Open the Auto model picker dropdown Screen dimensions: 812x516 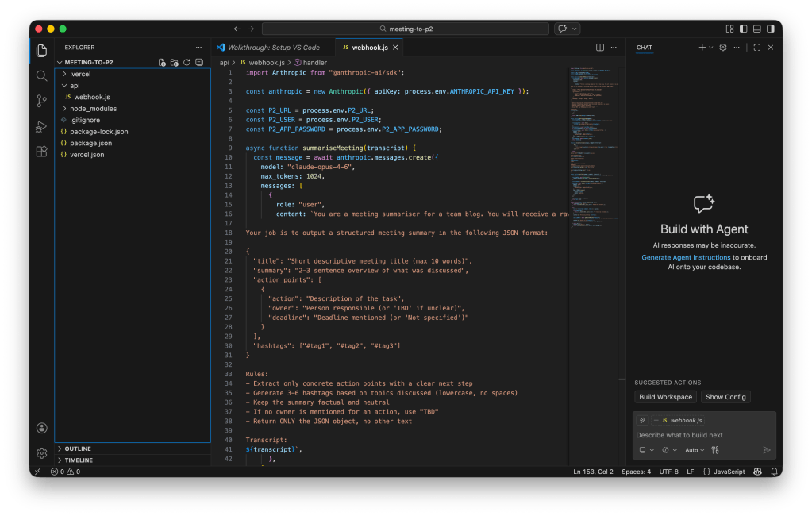[x=695, y=450]
